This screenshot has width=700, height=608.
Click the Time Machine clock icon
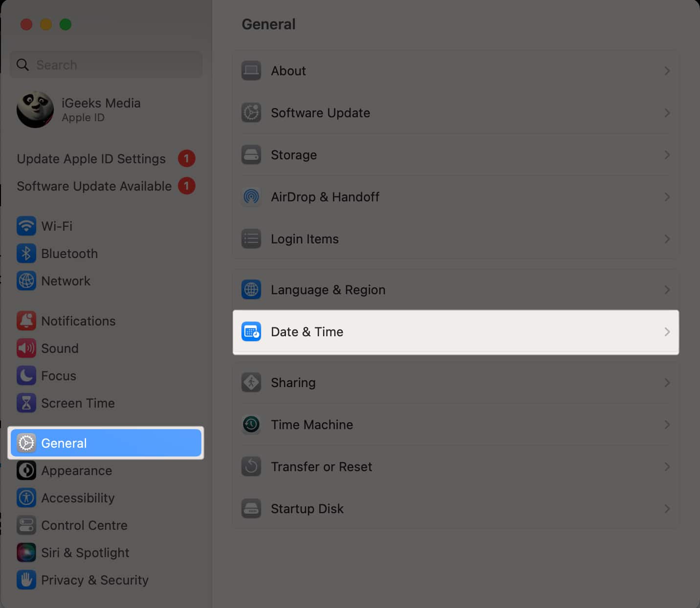[x=251, y=425]
